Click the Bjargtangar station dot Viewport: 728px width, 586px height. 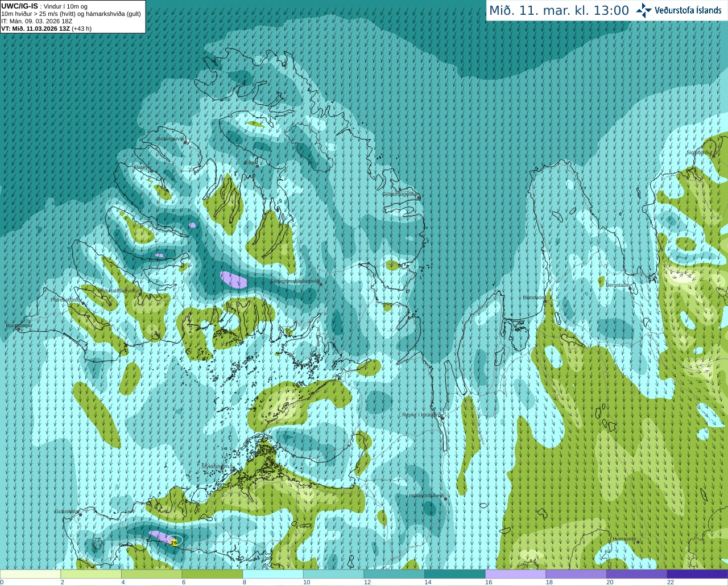[x=19, y=329]
